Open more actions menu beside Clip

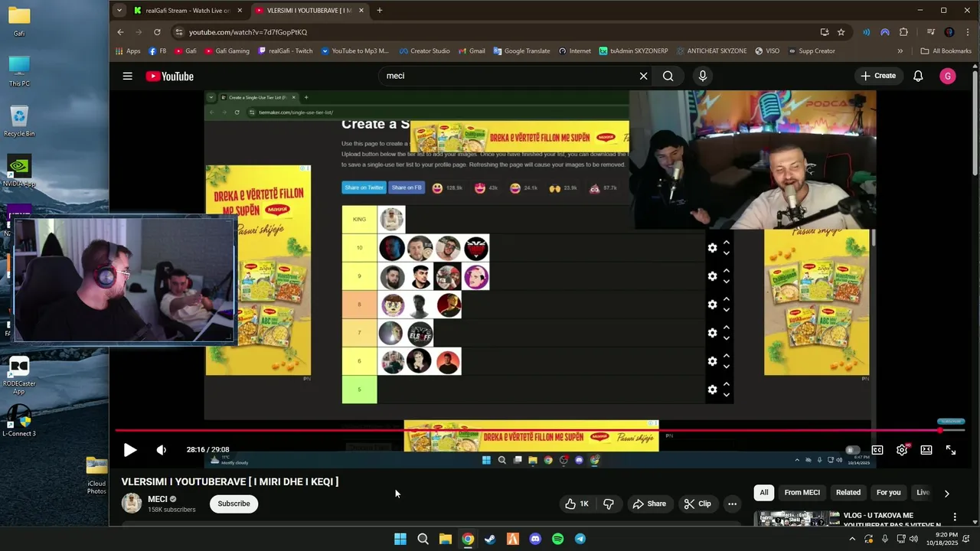(732, 504)
